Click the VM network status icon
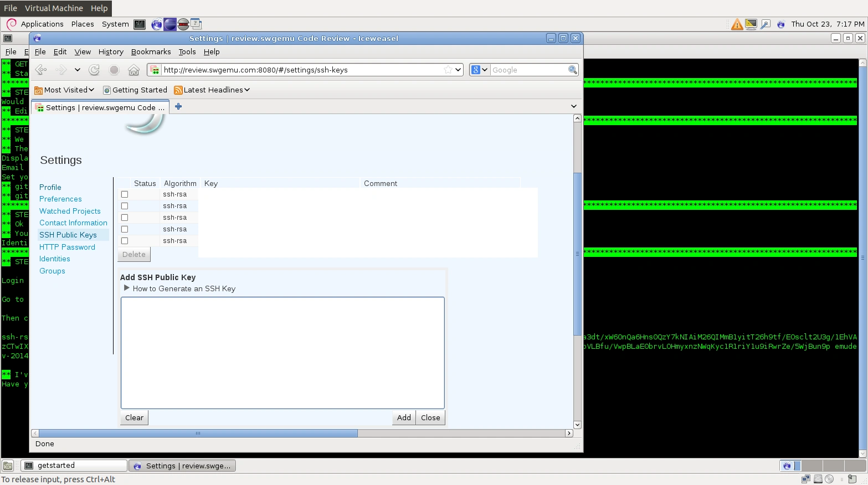This screenshot has height=485, width=868. [805, 479]
